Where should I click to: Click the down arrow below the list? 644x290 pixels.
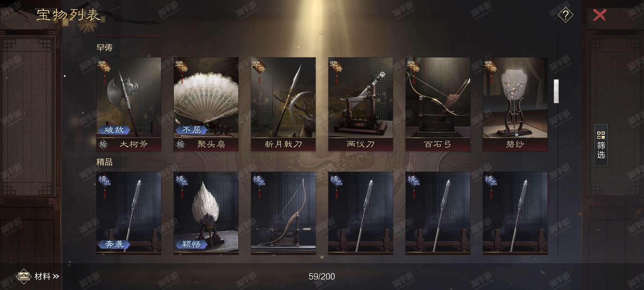tap(322, 257)
